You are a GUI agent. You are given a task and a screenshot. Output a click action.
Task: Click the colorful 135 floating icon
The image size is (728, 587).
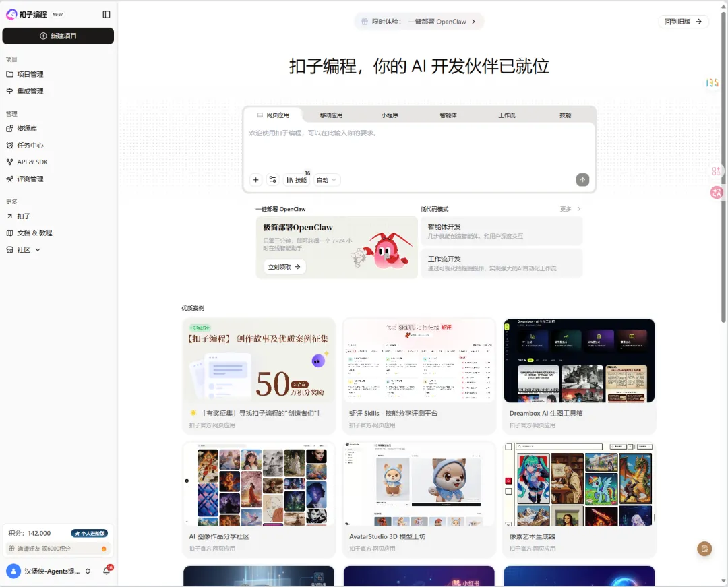pos(712,83)
